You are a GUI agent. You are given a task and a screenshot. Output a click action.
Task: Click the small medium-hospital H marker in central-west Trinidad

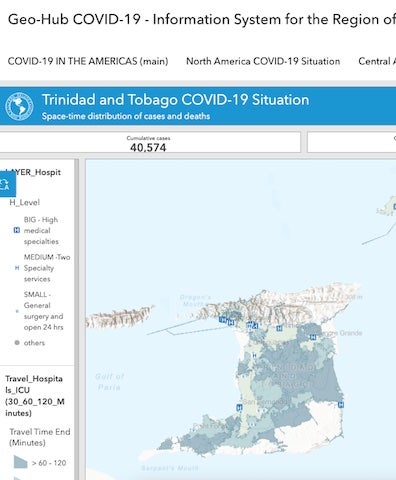tap(254, 356)
